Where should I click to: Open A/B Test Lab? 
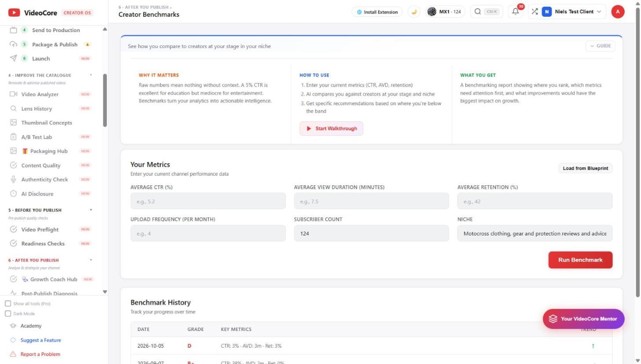pyautogui.click(x=50, y=137)
